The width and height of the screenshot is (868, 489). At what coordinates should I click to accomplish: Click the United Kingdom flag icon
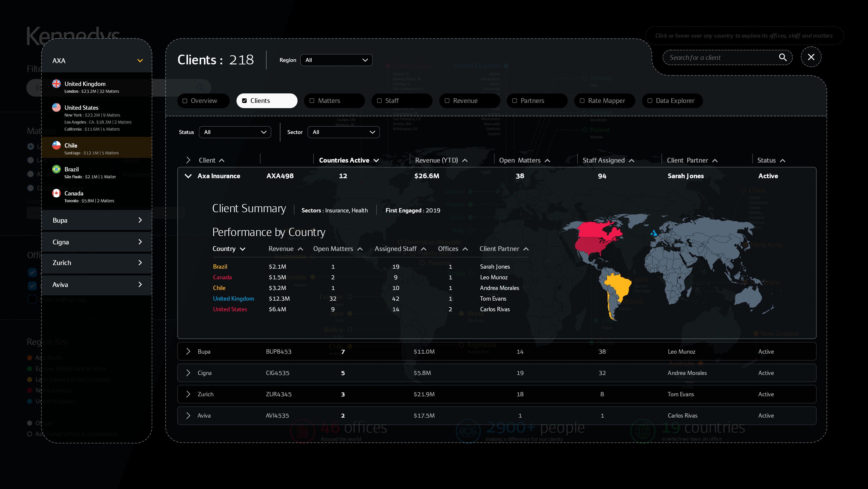click(56, 84)
